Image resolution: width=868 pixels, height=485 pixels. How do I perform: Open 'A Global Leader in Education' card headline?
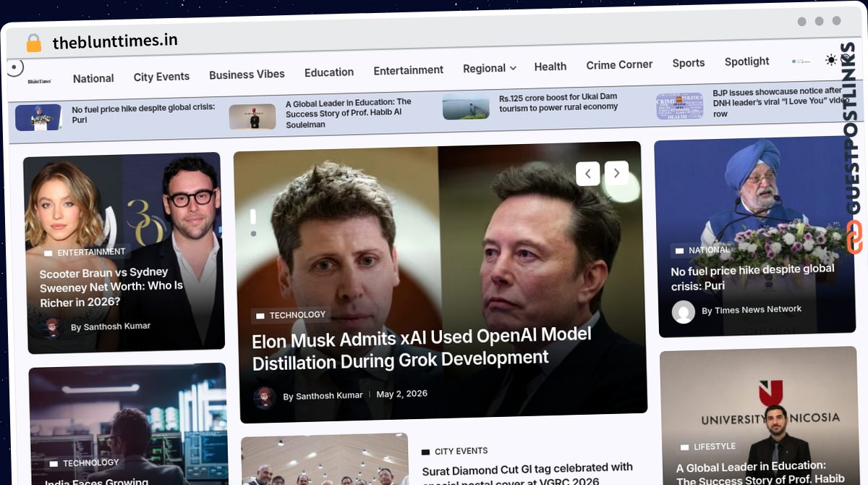pyautogui.click(x=759, y=473)
